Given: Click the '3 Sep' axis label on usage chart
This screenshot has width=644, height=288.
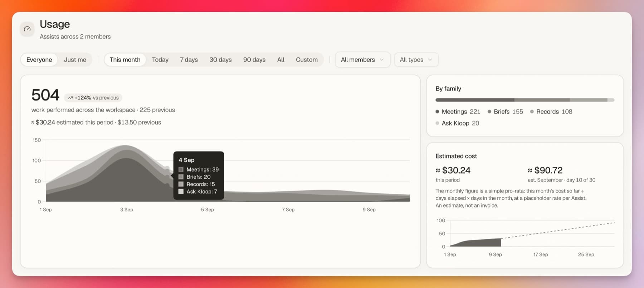Looking at the screenshot, I should pyautogui.click(x=127, y=210).
